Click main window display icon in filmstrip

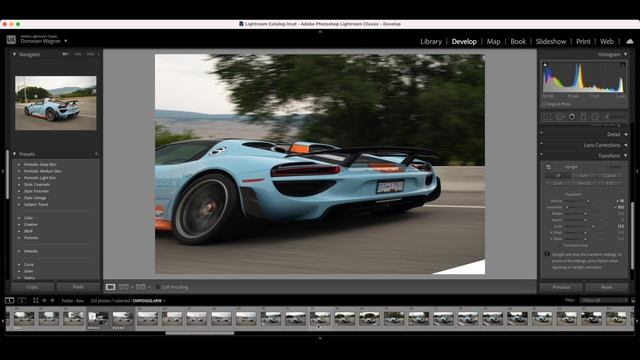click(x=9, y=300)
